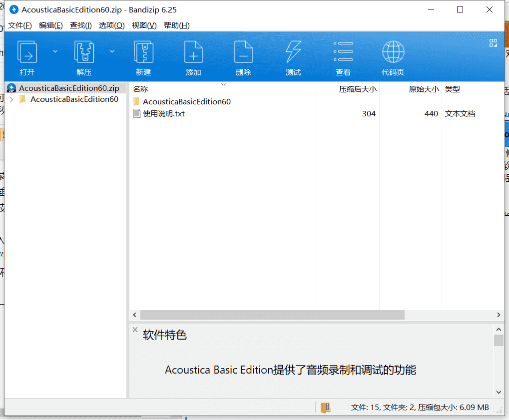This screenshot has width=509, height=420.
Task: Expand the Open (打开) dropdown arrow
Action: coord(55,51)
